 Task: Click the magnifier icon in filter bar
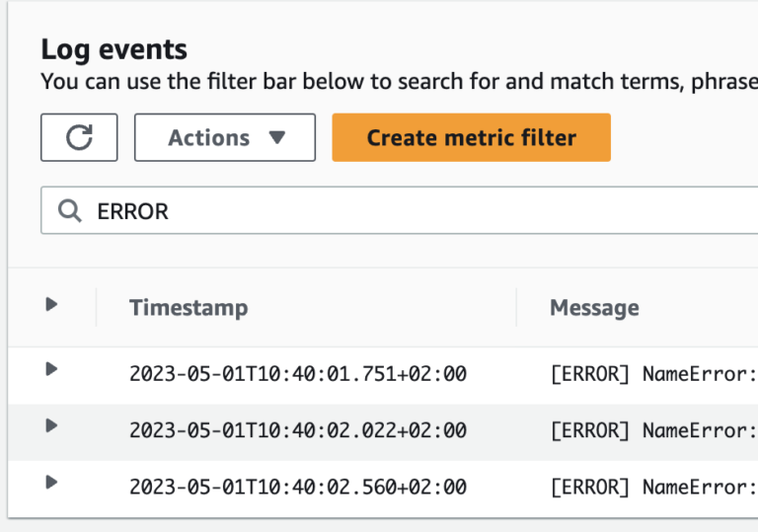(x=69, y=211)
